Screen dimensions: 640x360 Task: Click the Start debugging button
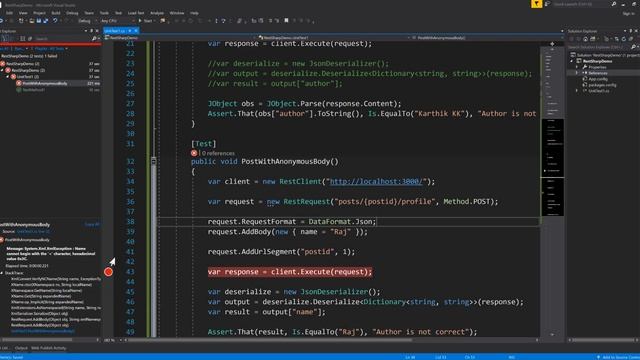tap(146, 21)
